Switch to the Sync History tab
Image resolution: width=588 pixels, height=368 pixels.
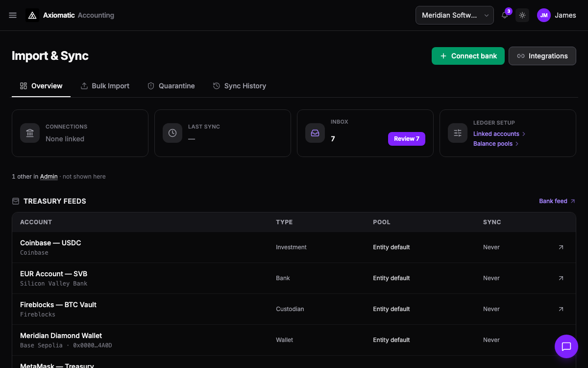[x=240, y=86]
